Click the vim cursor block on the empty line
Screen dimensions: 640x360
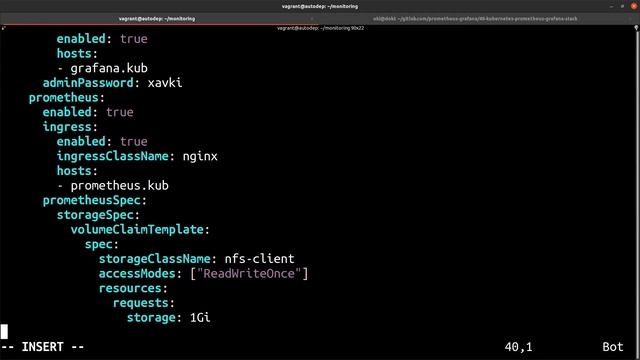tap(4, 332)
